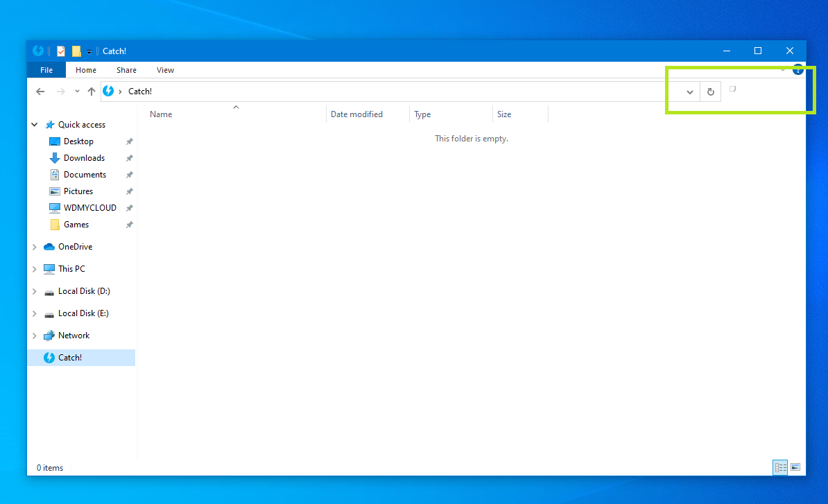Open Customize Quick Access Toolbar dropdown
Viewport: 828px width, 504px height.
(89, 52)
